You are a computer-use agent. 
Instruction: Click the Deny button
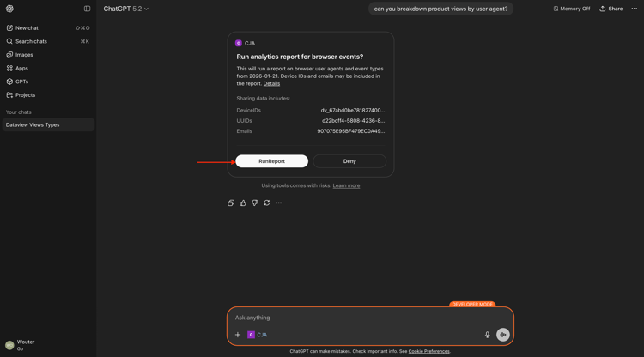349,161
